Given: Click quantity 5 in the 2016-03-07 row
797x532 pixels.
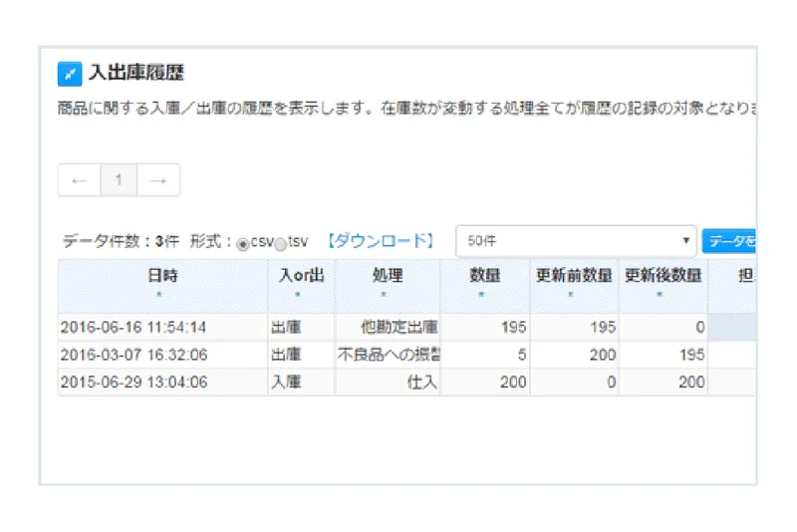Looking at the screenshot, I should (x=521, y=355).
